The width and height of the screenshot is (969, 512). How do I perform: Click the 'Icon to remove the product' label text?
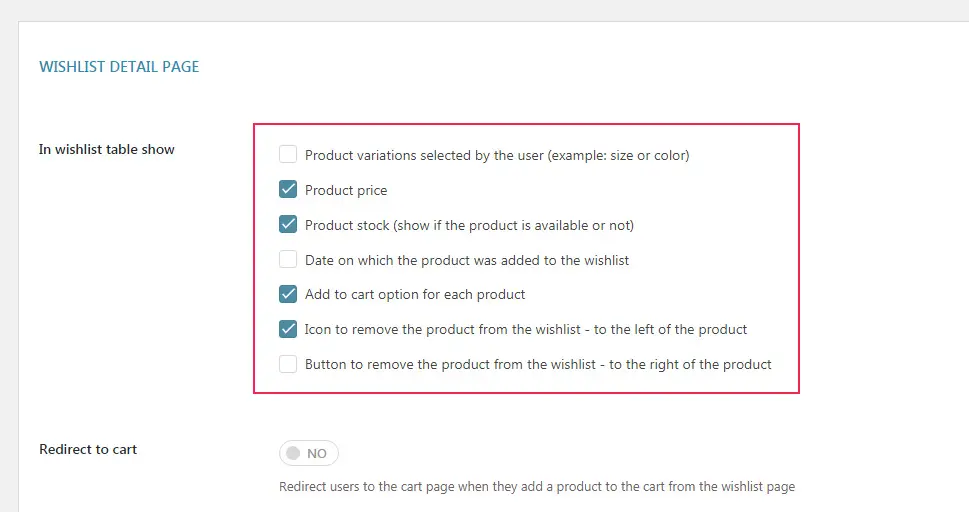[x=526, y=330]
